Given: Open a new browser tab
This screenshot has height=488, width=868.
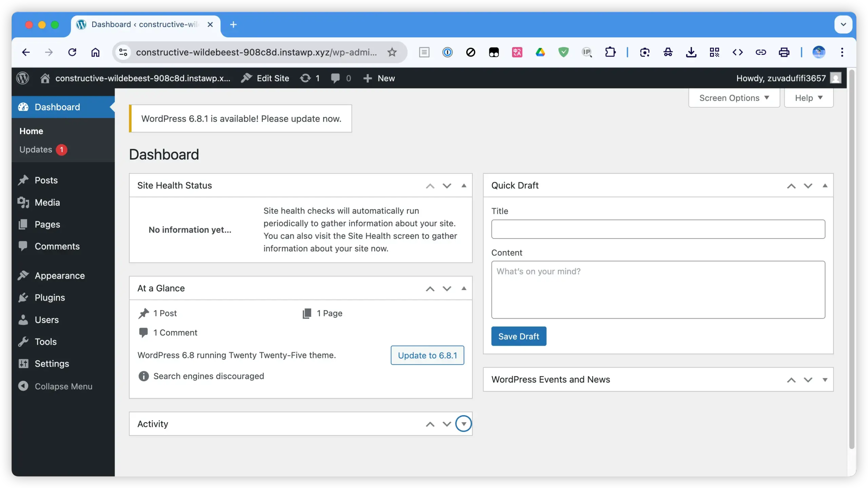Looking at the screenshot, I should [233, 24].
